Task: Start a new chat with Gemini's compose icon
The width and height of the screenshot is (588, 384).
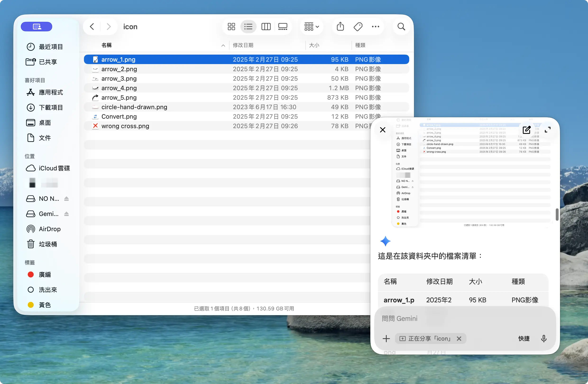Action: pyautogui.click(x=527, y=130)
